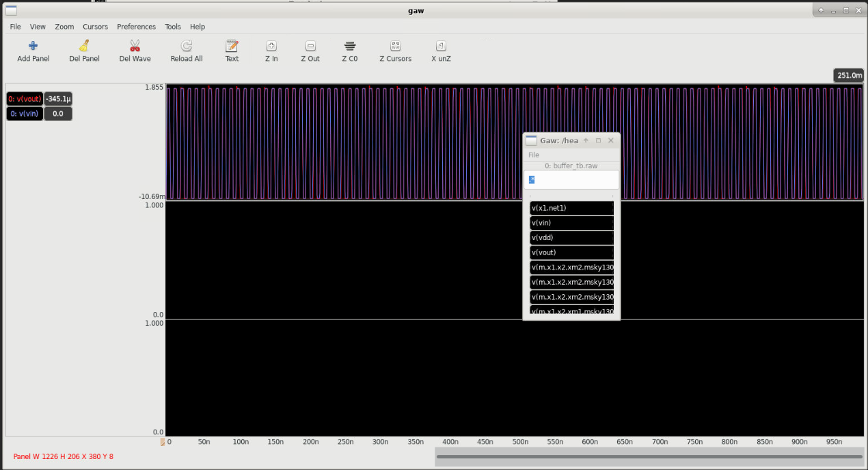Click the Z Cursors icon
The width and height of the screenshot is (868, 470).
click(395, 46)
